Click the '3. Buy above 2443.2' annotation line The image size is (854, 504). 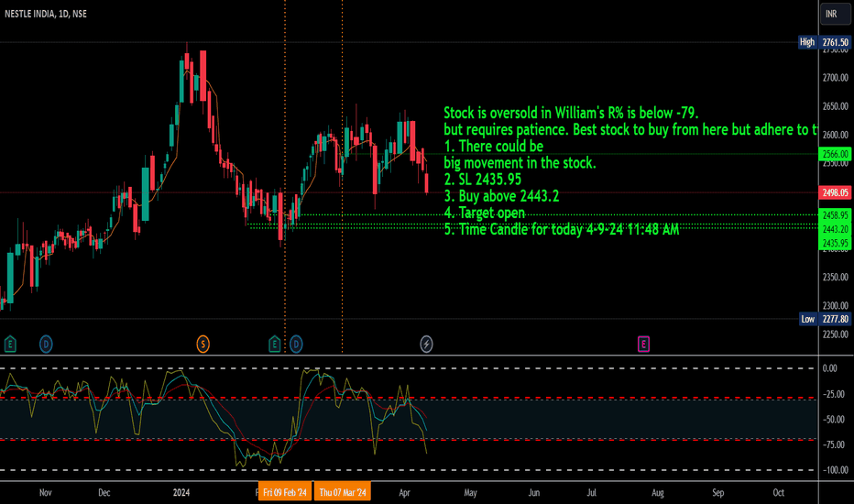[501, 196]
